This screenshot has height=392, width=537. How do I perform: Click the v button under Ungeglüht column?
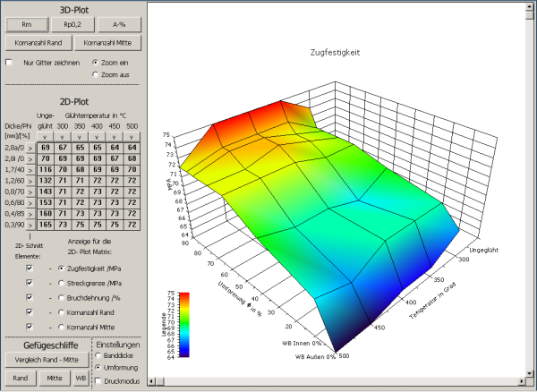(x=44, y=136)
